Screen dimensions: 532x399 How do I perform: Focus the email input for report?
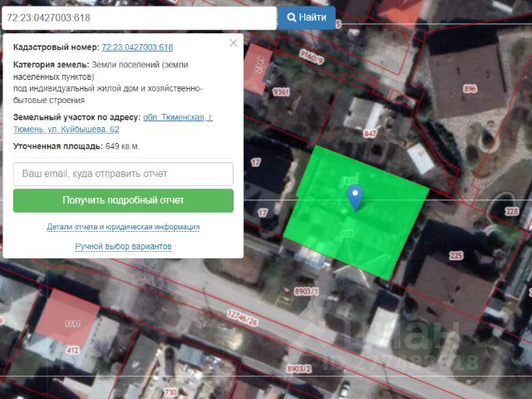tap(123, 174)
